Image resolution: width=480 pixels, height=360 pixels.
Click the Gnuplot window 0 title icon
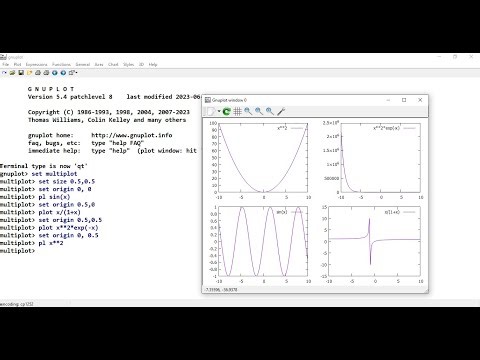[208, 100]
